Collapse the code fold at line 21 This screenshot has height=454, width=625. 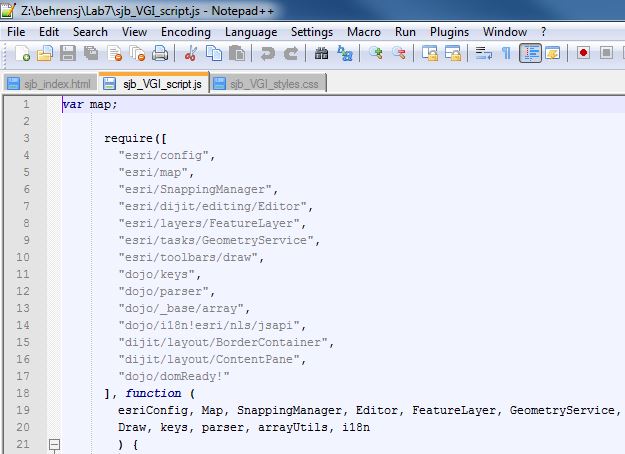pos(55,444)
